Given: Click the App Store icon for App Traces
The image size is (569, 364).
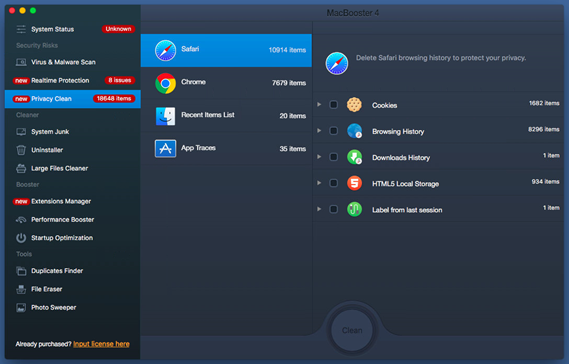Looking at the screenshot, I should coord(165,148).
